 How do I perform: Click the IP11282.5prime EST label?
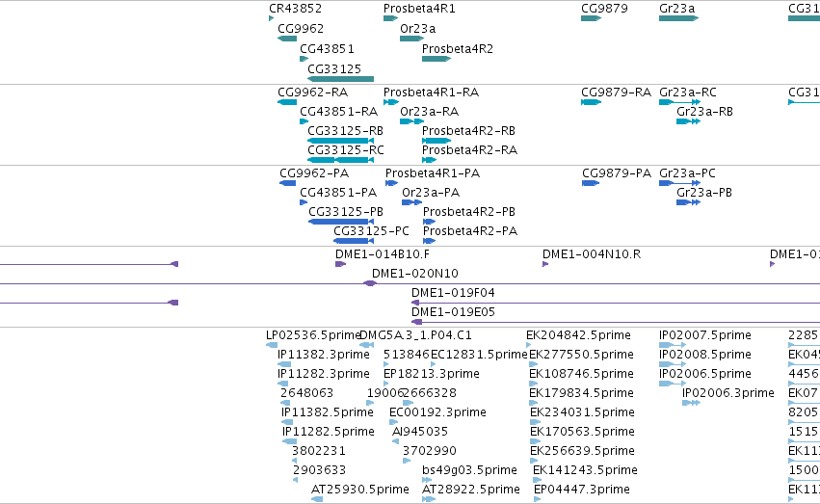(329, 432)
